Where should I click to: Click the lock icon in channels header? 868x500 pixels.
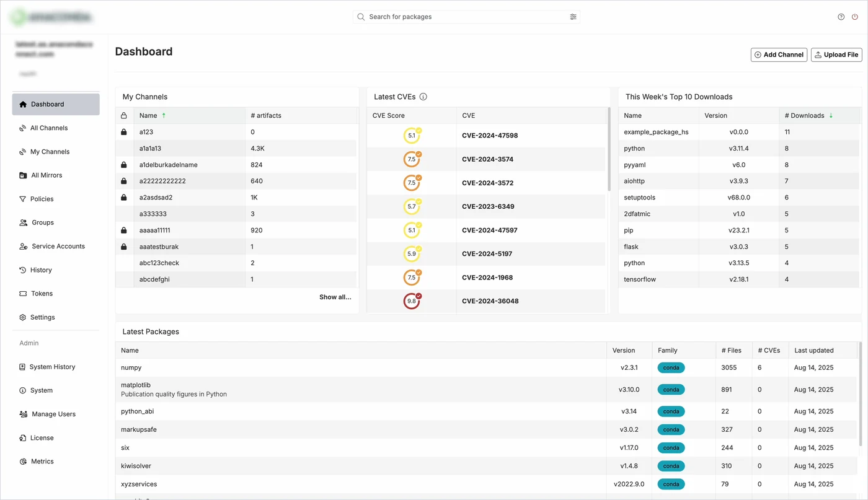[x=124, y=116]
